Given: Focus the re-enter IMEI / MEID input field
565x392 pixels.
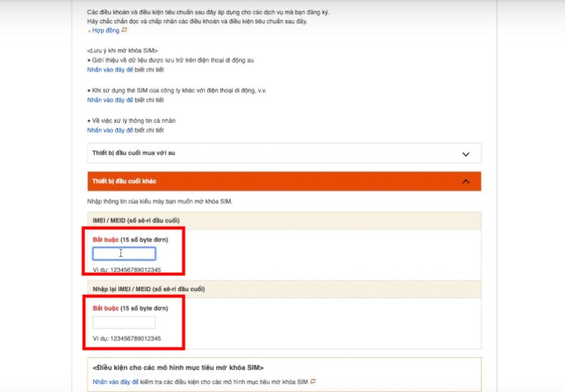Looking at the screenshot, I should (x=124, y=322).
